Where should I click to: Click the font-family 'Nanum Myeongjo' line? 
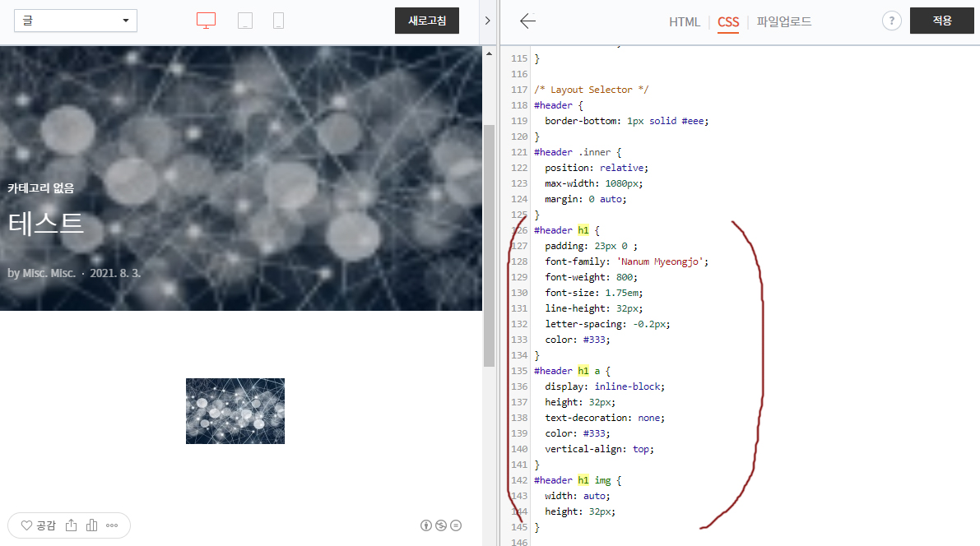(627, 261)
